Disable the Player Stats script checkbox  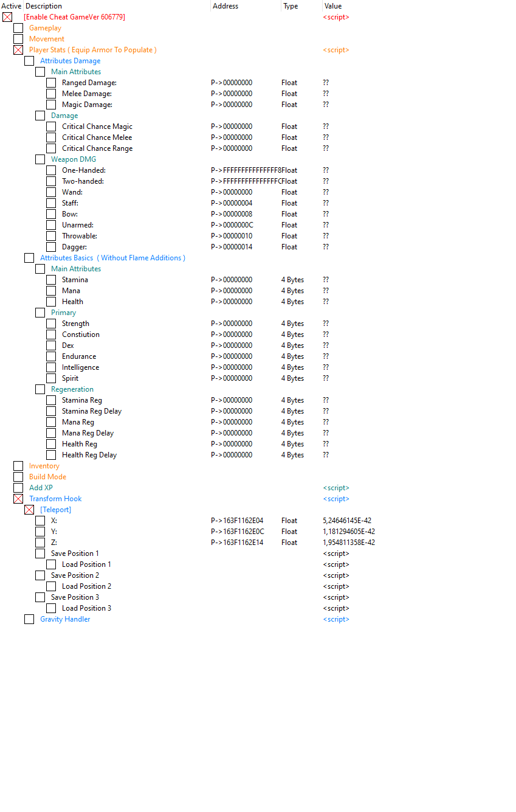click(x=18, y=50)
